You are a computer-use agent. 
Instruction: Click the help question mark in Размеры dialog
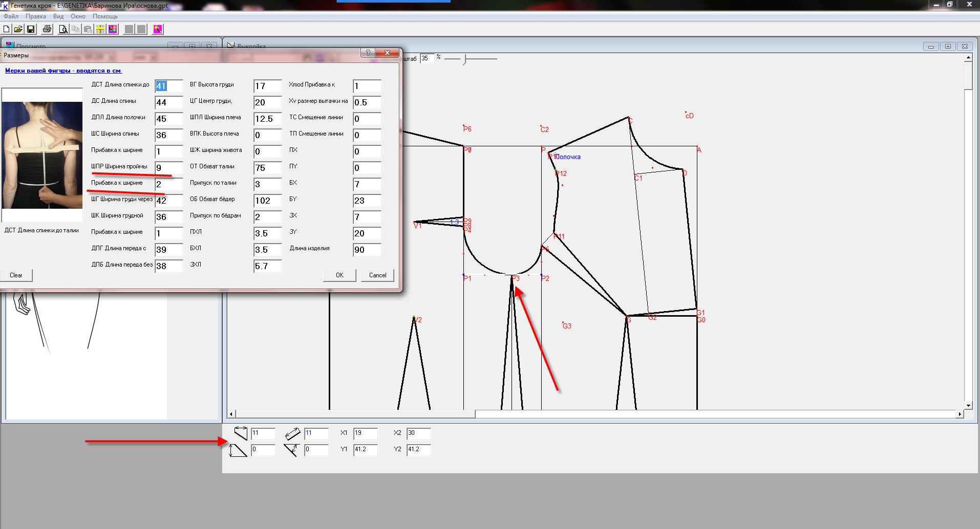pyautogui.click(x=368, y=53)
